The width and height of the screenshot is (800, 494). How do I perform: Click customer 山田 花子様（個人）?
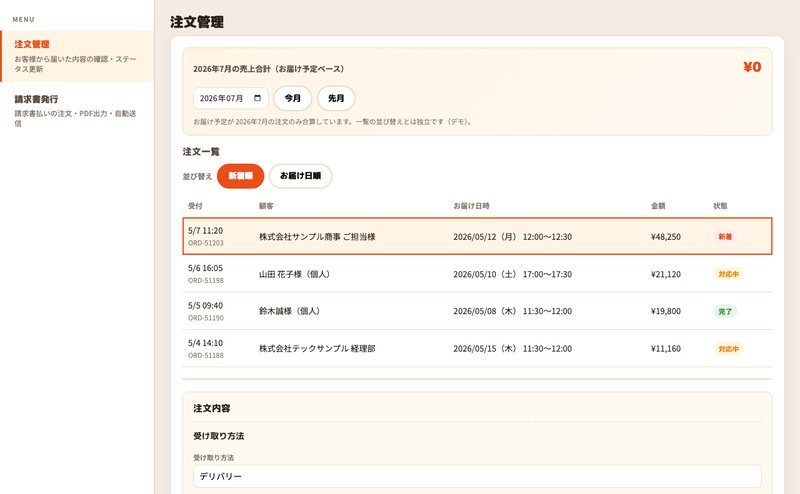294,275
